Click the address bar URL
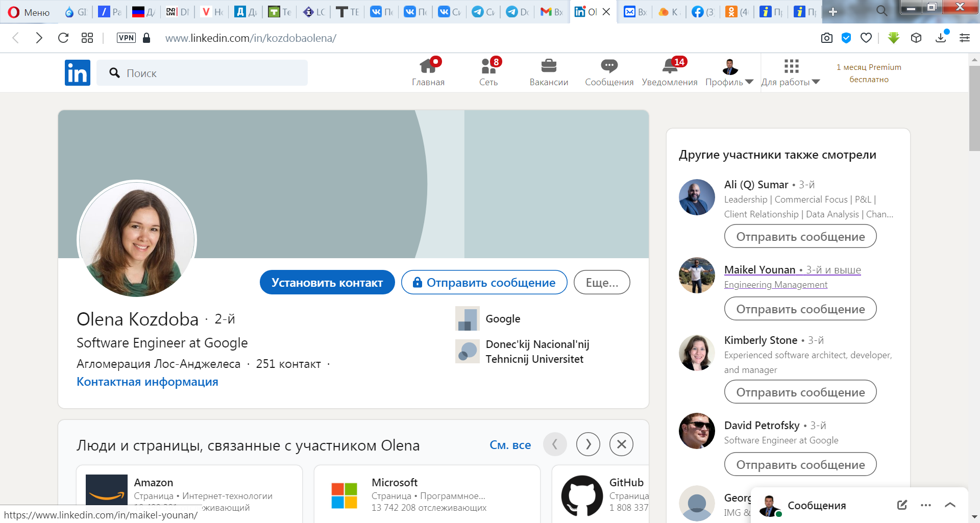 coord(251,38)
